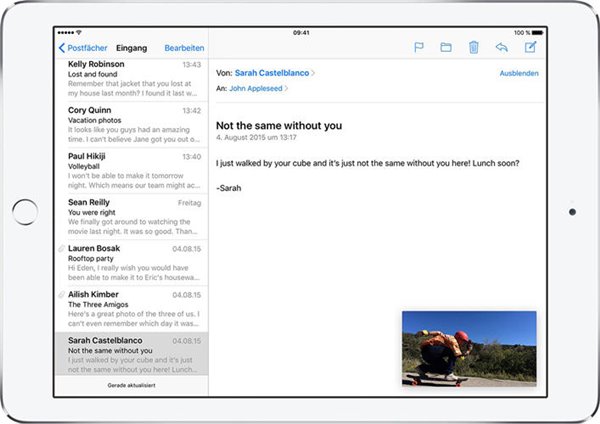Tap the skateboarder picture-in-picture video
Screen dimensions: 600x424
(468, 348)
